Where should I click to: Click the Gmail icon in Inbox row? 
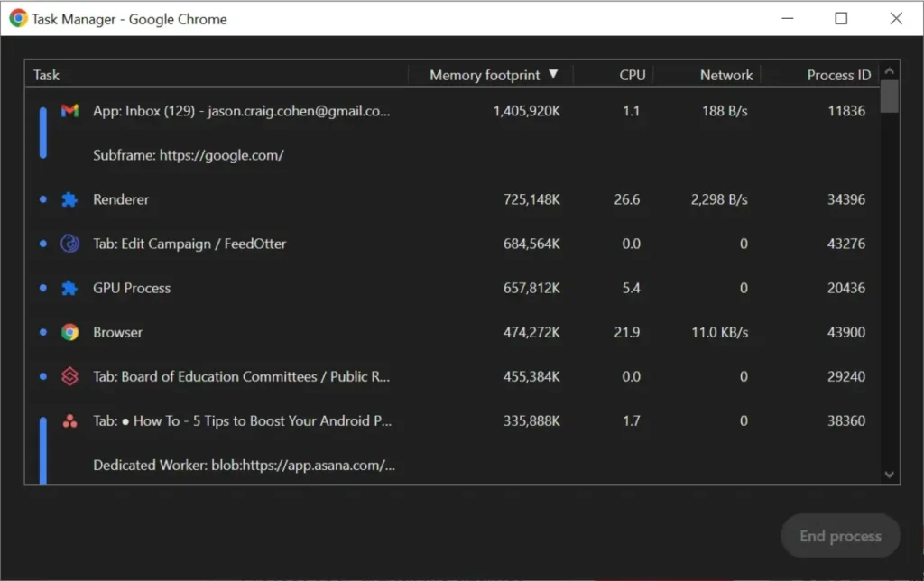70,111
